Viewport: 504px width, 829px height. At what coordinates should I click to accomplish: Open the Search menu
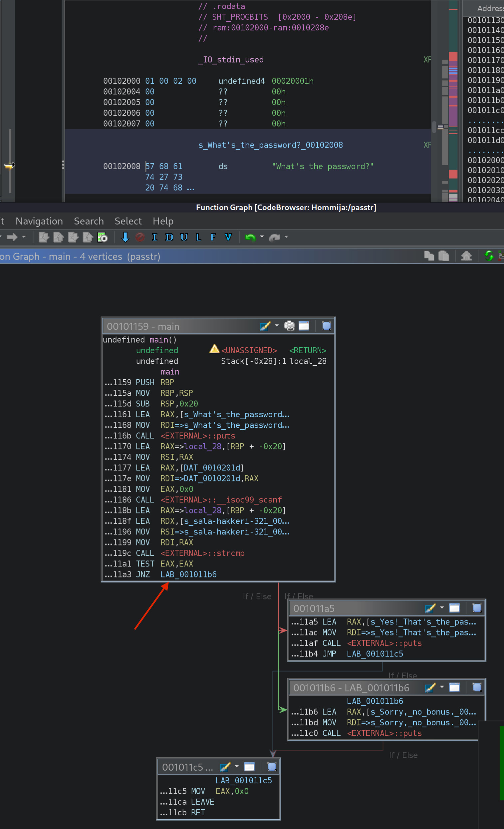pos(89,221)
